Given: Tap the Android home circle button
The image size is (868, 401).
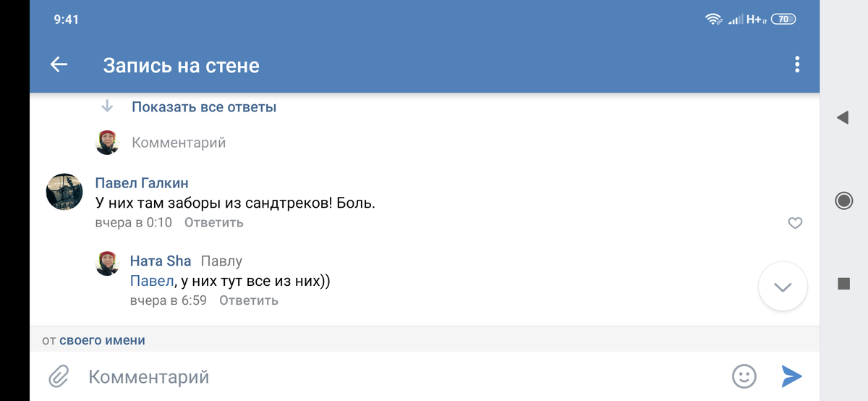Looking at the screenshot, I should click(x=843, y=200).
